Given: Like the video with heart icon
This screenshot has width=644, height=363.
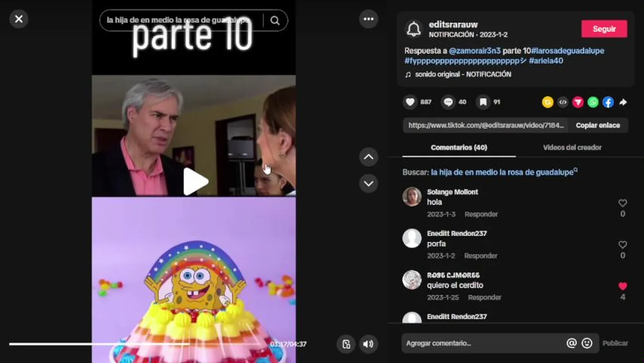Looking at the screenshot, I should click(x=410, y=102).
